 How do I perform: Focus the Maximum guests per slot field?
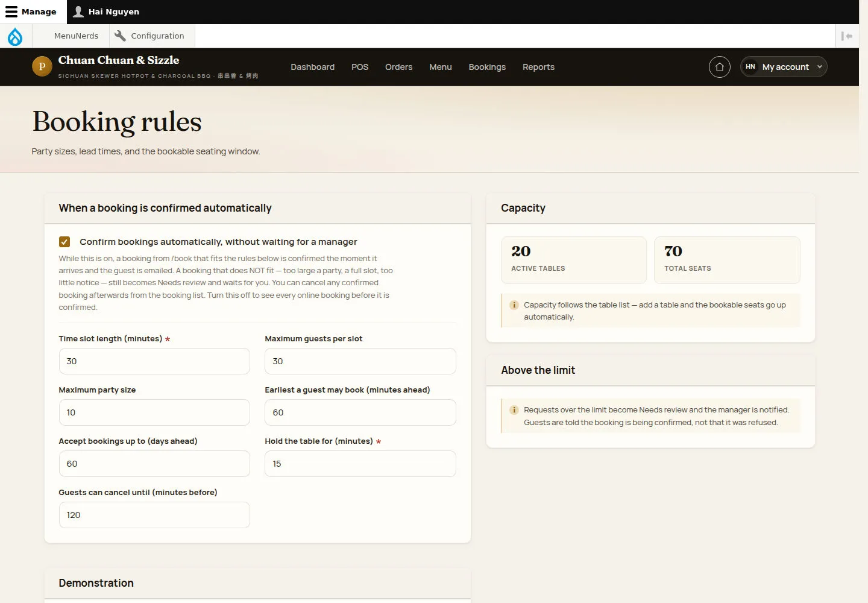tap(360, 361)
